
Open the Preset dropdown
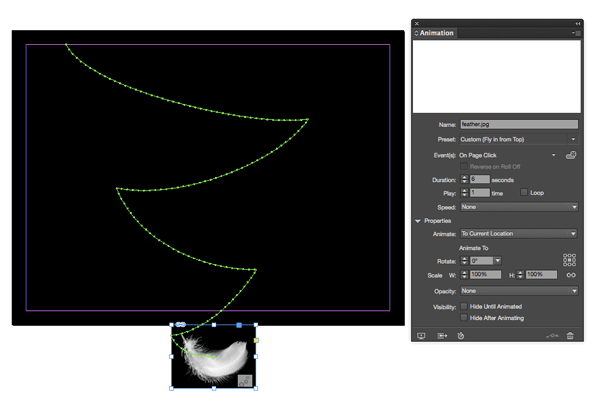coord(518,139)
